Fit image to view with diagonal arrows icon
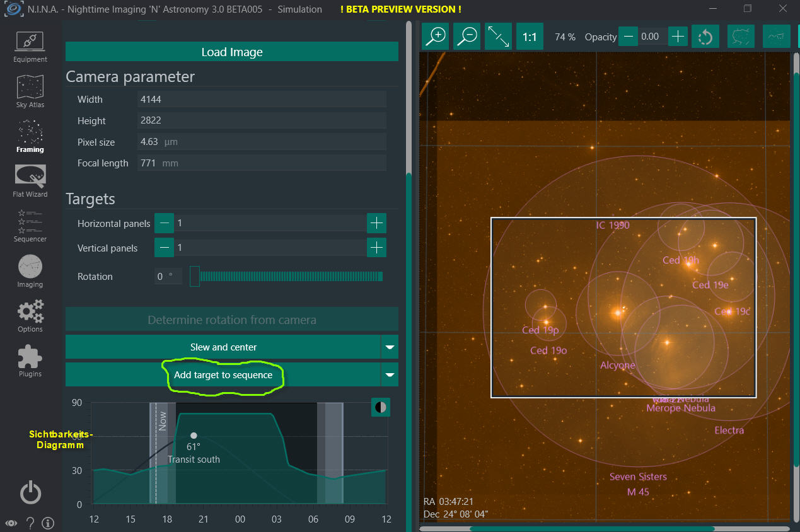 coord(499,37)
